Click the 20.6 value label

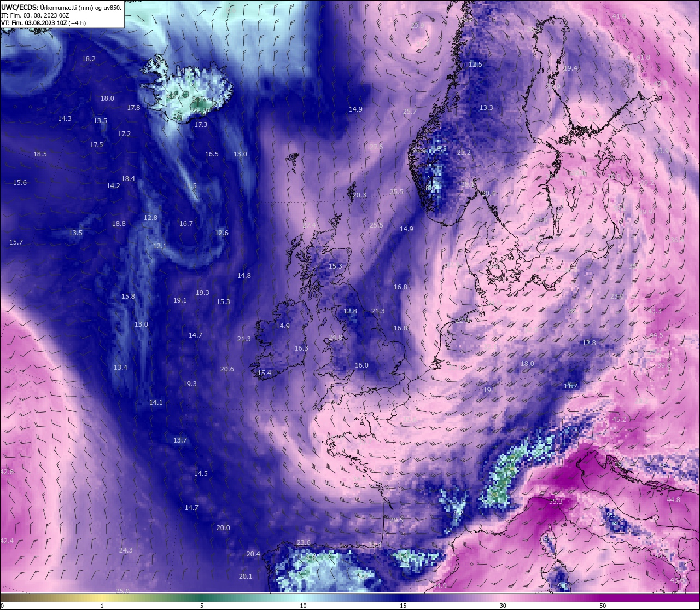coord(227,369)
